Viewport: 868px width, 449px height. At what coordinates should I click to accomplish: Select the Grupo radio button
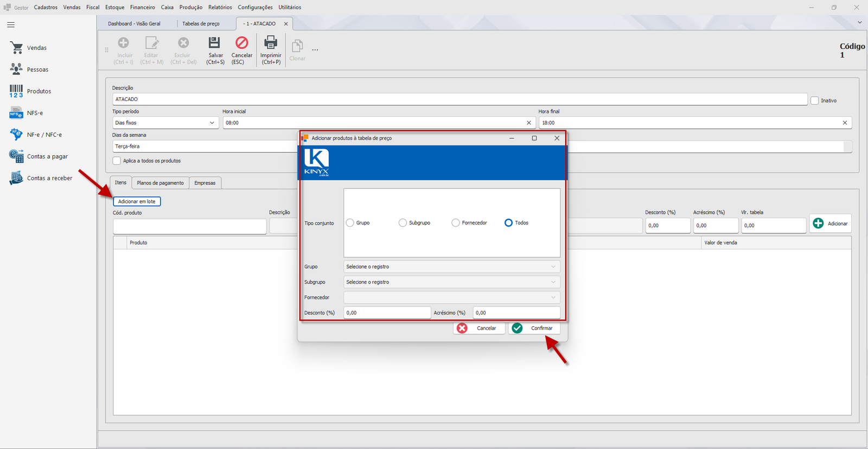[350, 223]
